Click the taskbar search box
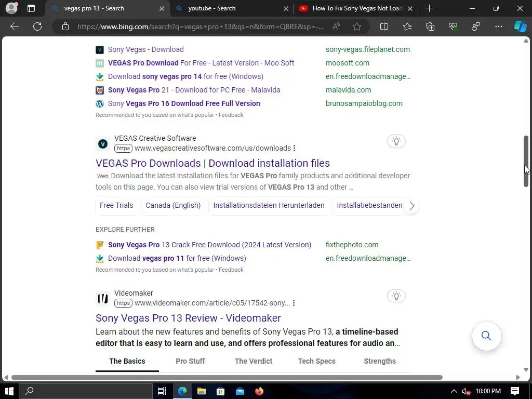 coord(86,391)
